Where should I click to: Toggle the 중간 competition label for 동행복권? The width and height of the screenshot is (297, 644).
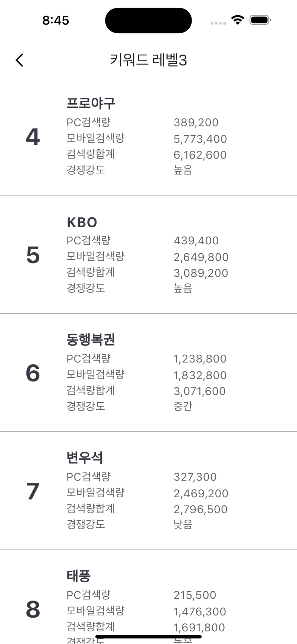click(x=182, y=406)
